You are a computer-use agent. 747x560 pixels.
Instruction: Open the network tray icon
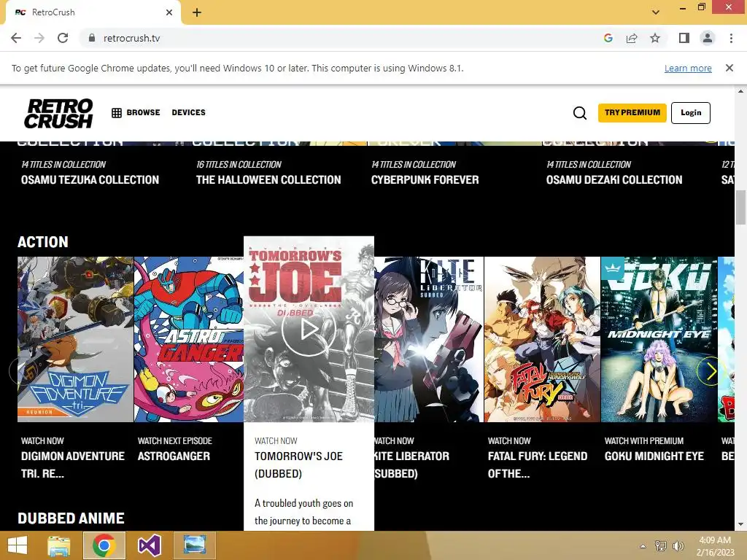(660, 546)
